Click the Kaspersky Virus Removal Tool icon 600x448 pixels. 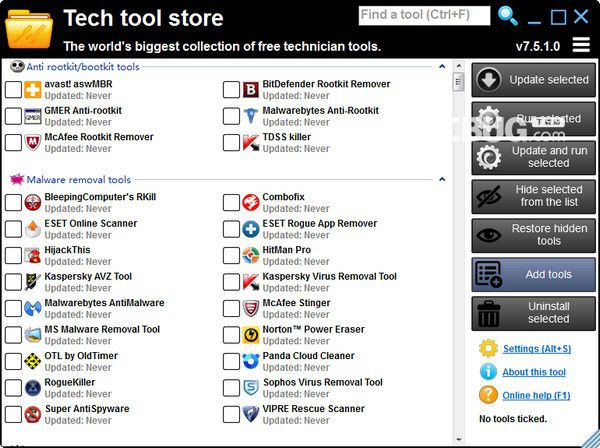click(x=251, y=282)
